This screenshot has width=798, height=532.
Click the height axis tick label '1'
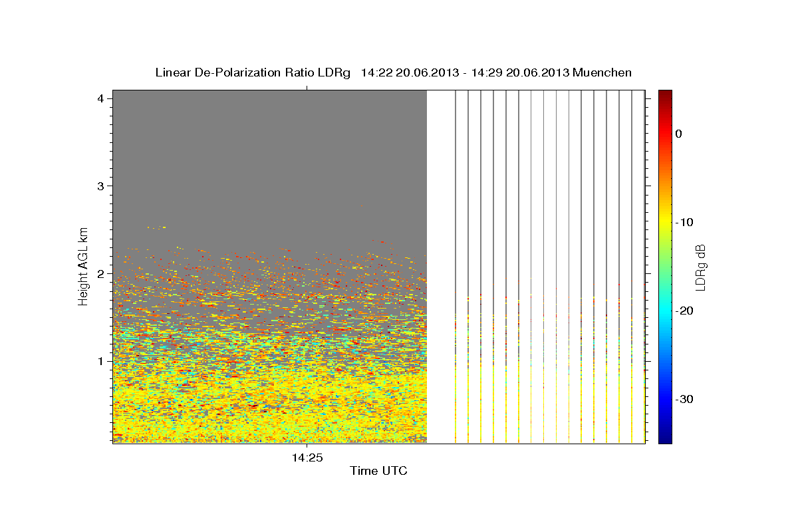pos(100,361)
